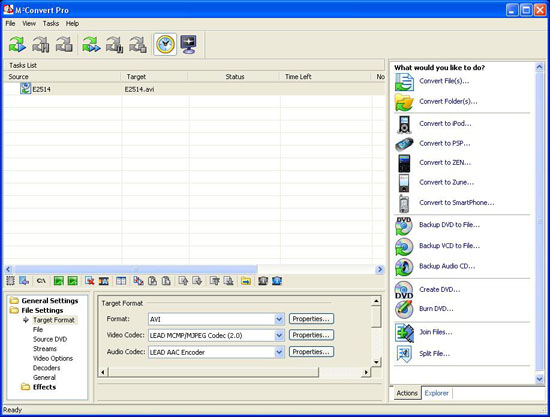
Task: Open the Help menu
Action: tap(72, 23)
